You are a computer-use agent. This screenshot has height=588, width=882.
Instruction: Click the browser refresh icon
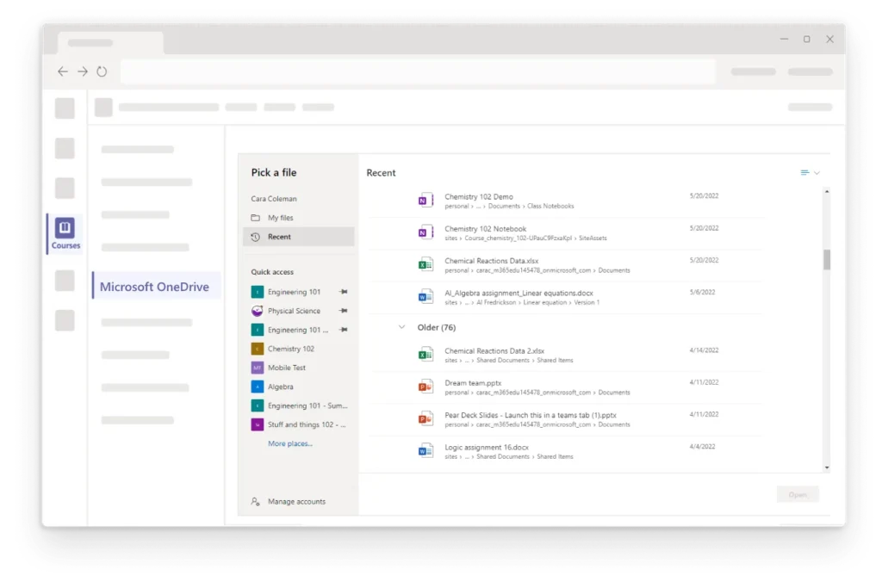102,71
